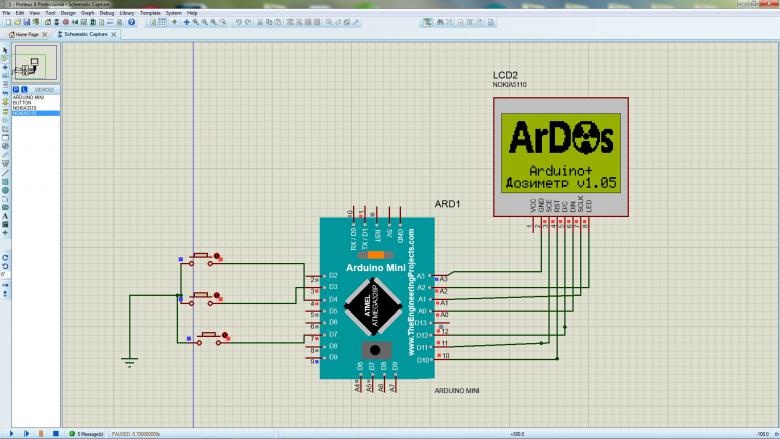Viewport: 780px width, 439px height.
Task: Select the Component mode tool
Action: [x=5, y=59]
